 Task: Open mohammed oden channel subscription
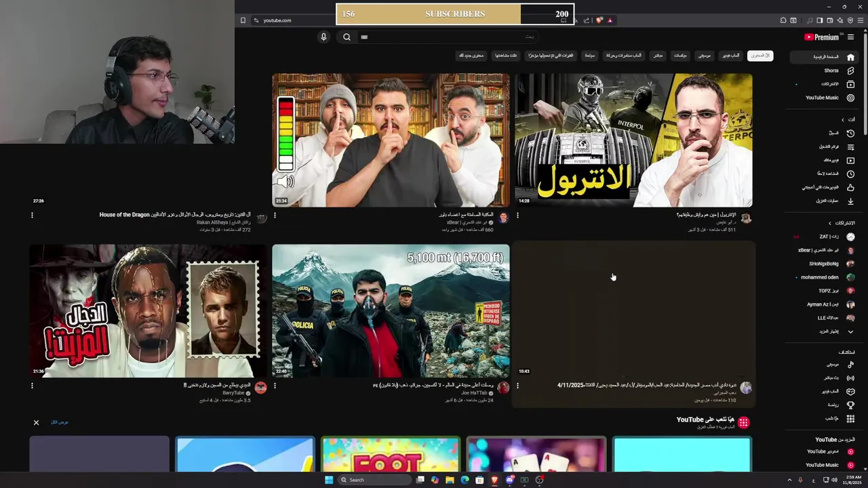tap(825, 277)
